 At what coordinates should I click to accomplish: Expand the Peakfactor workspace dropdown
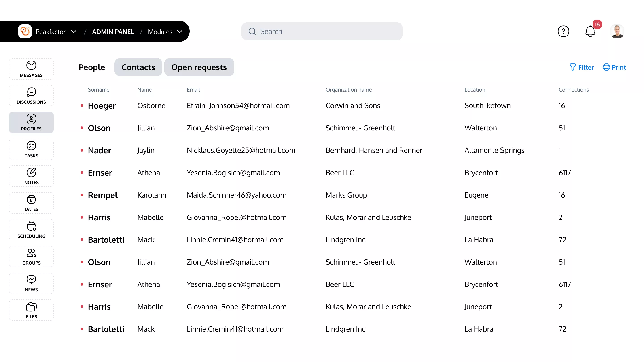point(74,32)
